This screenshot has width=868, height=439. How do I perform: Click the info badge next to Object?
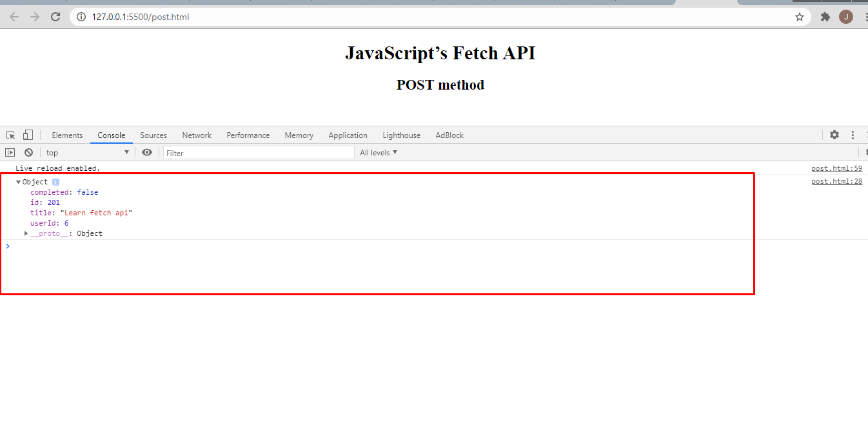pos(55,182)
